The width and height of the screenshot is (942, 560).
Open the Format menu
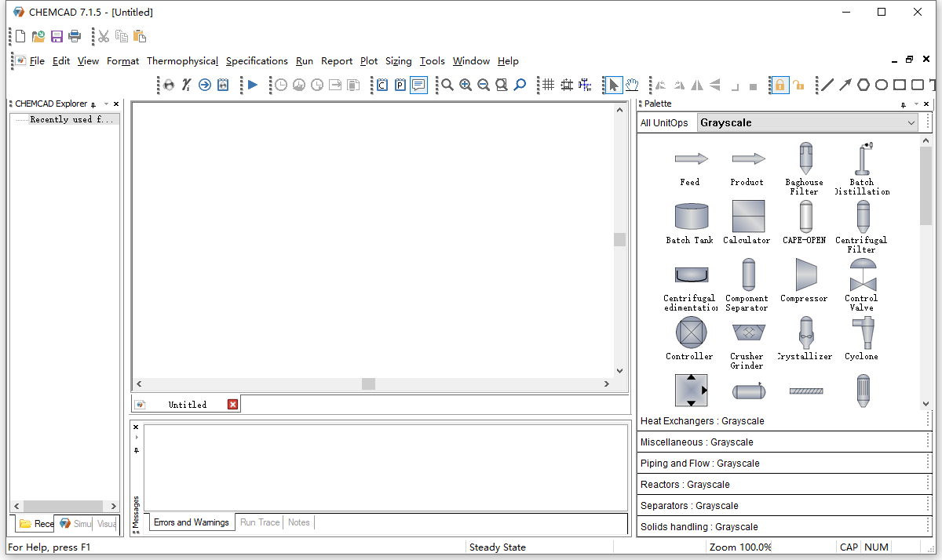tap(122, 61)
